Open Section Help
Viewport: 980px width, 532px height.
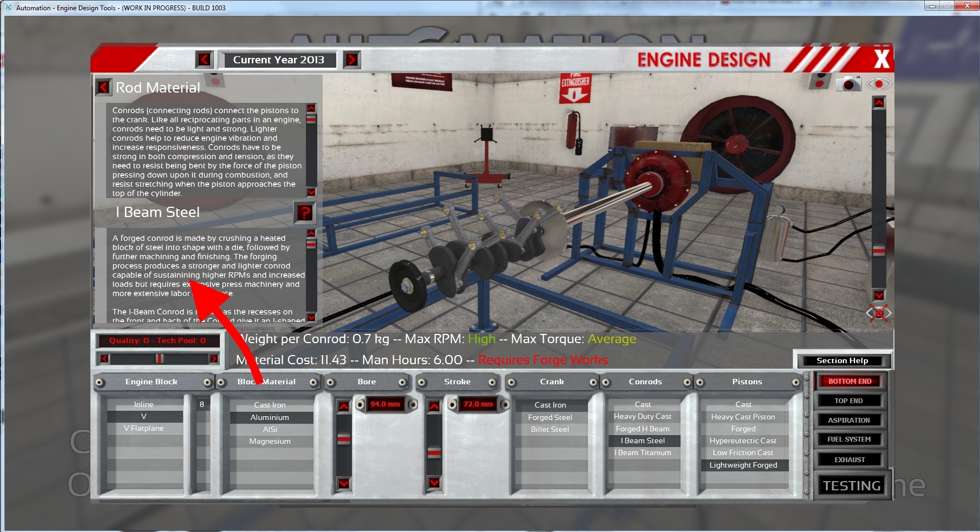tap(842, 360)
